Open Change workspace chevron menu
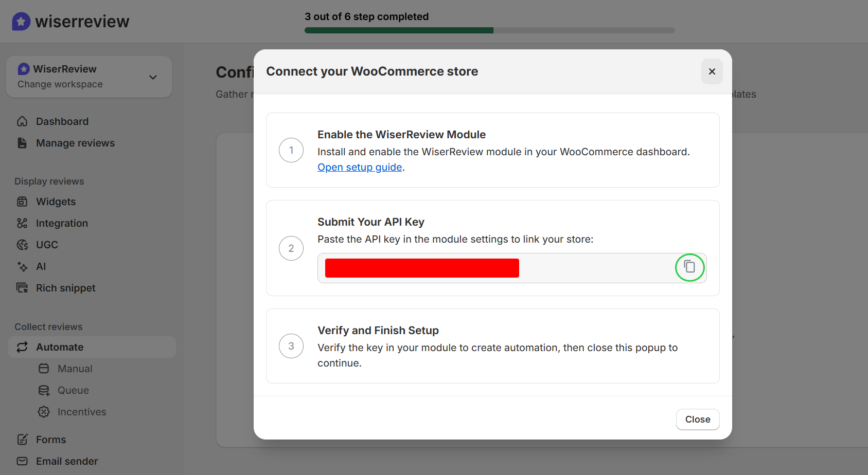The height and width of the screenshot is (475, 868). [x=153, y=77]
